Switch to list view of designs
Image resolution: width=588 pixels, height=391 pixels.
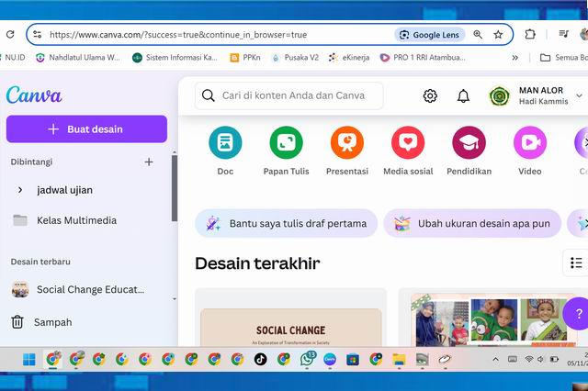click(x=576, y=263)
